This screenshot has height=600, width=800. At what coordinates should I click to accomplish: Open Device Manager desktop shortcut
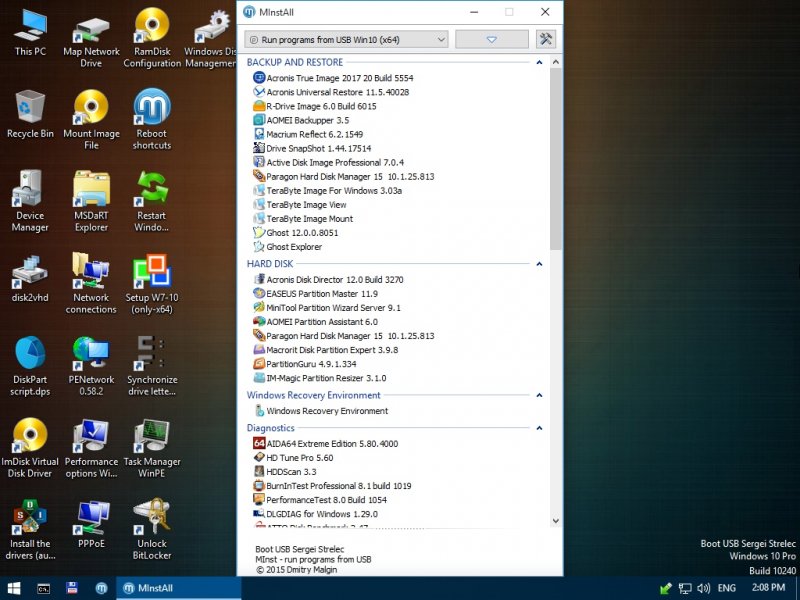coord(30,202)
